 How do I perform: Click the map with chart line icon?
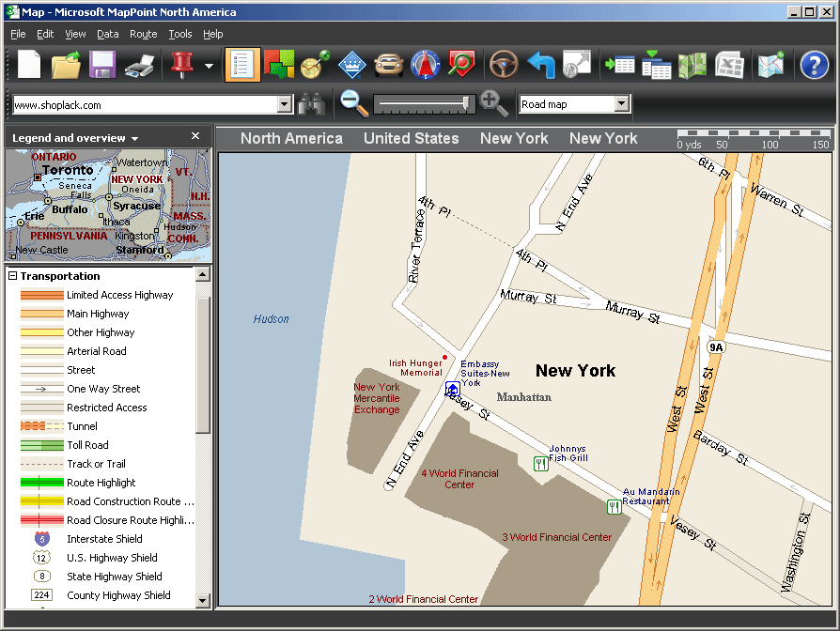(x=771, y=65)
